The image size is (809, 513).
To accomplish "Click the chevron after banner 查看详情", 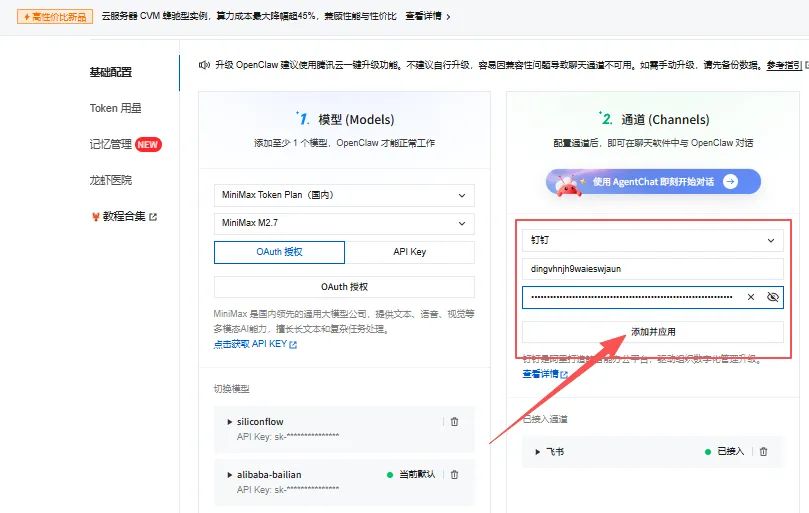I will [448, 17].
